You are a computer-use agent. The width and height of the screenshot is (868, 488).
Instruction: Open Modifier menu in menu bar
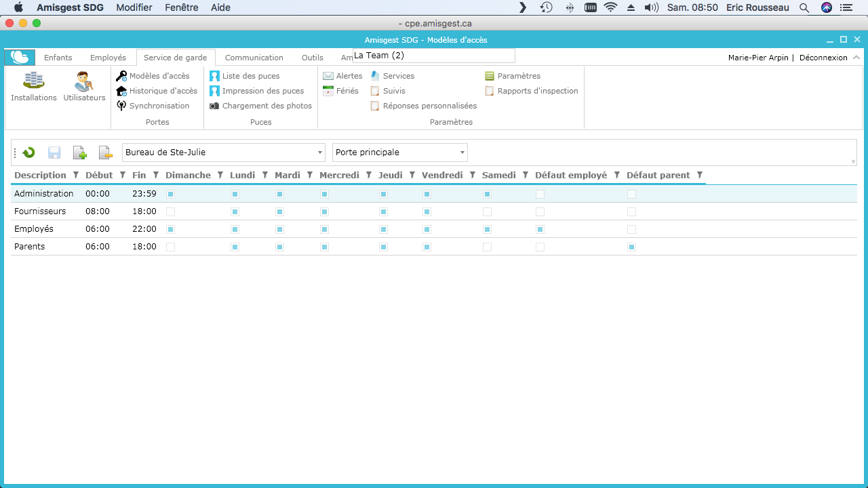click(x=134, y=7)
